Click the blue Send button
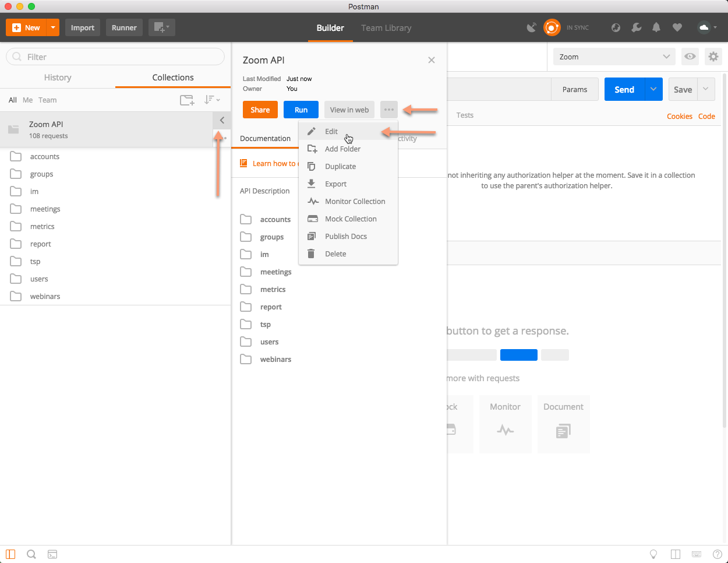 [x=624, y=89]
